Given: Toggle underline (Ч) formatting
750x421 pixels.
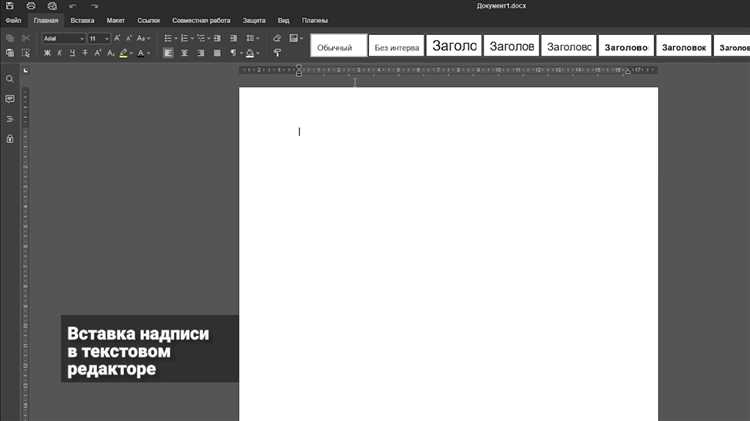Looking at the screenshot, I should point(72,53).
